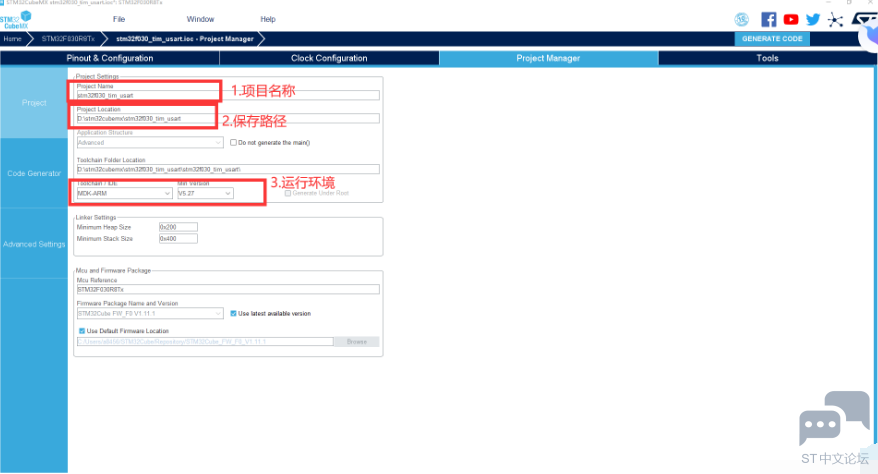
Task: Click the Minimum Stack Size field
Action: point(178,238)
